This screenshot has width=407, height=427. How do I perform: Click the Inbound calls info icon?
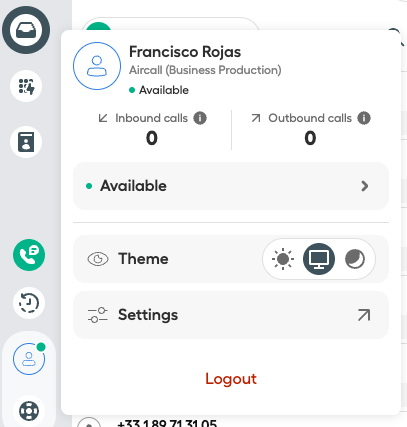click(x=200, y=118)
